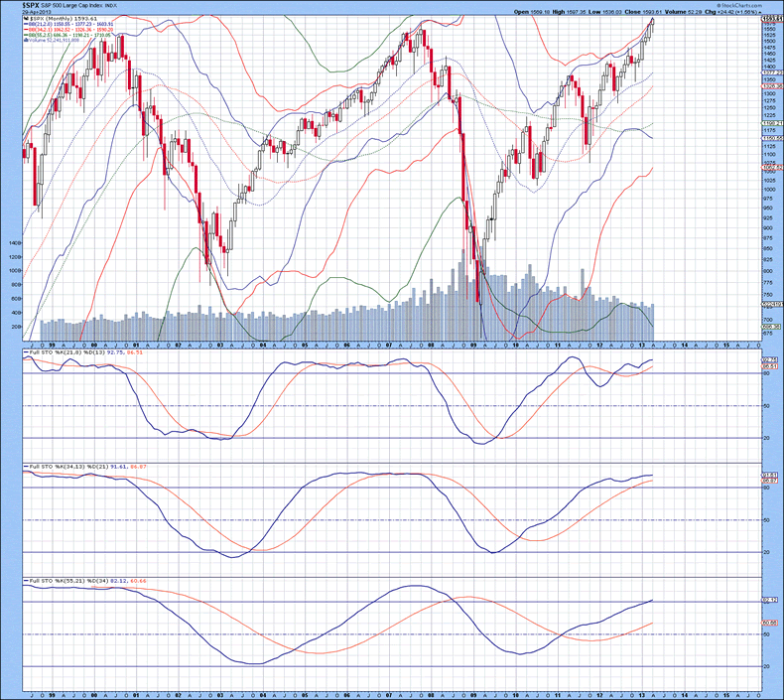This screenshot has width=784, height=700.
Task: Click the Open 1569.18 value in header
Action: click(x=530, y=12)
